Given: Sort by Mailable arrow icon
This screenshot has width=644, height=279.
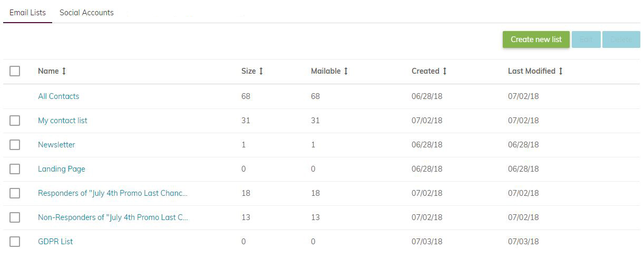Looking at the screenshot, I should tap(346, 71).
